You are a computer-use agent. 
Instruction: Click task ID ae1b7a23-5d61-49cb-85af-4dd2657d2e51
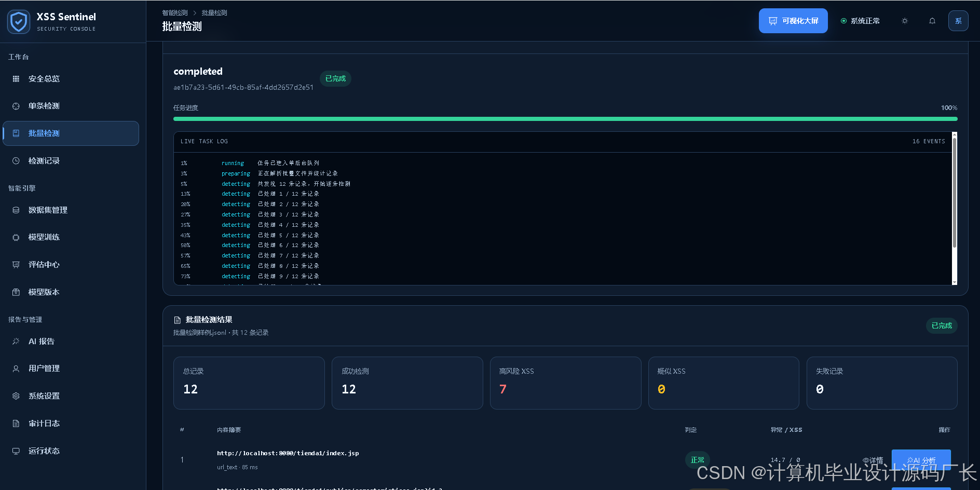click(x=243, y=88)
